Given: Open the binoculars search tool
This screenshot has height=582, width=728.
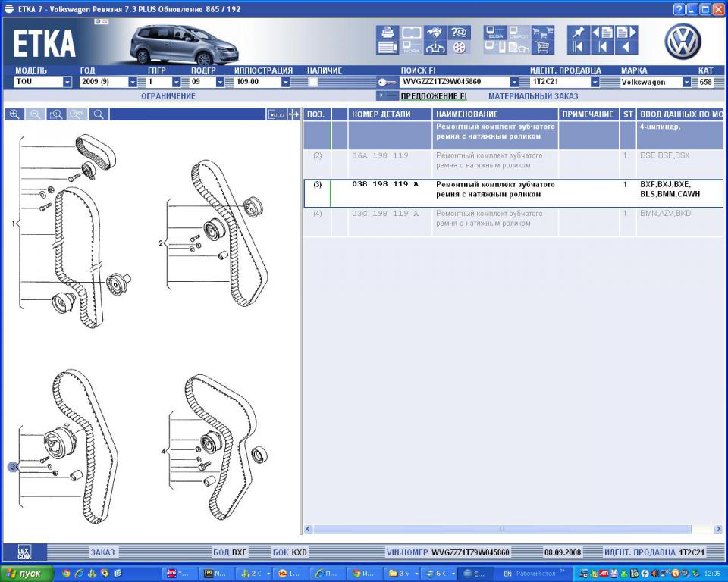Looking at the screenshot, I should 435,33.
